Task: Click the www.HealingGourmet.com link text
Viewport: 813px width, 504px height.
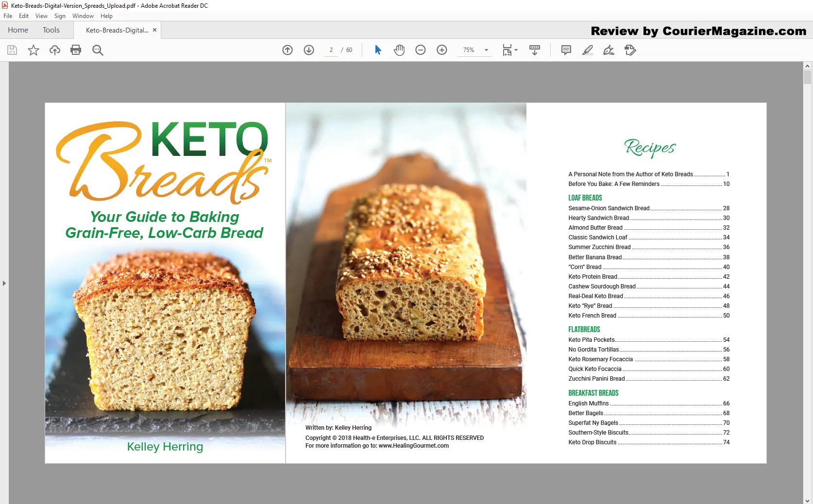Action: tap(413, 446)
